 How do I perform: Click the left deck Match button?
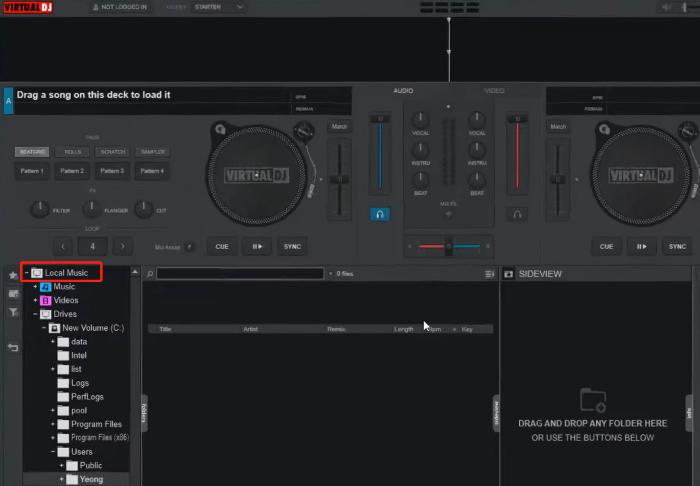(339, 127)
